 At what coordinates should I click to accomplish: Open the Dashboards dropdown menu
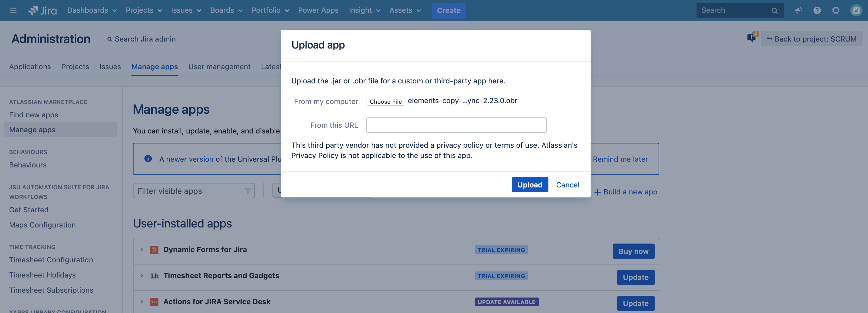[92, 10]
